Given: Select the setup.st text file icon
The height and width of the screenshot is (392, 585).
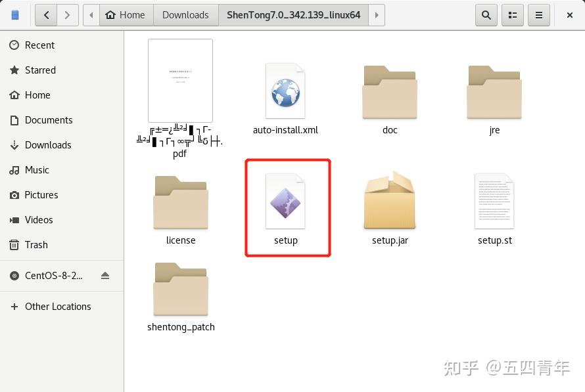Looking at the screenshot, I should point(494,201).
